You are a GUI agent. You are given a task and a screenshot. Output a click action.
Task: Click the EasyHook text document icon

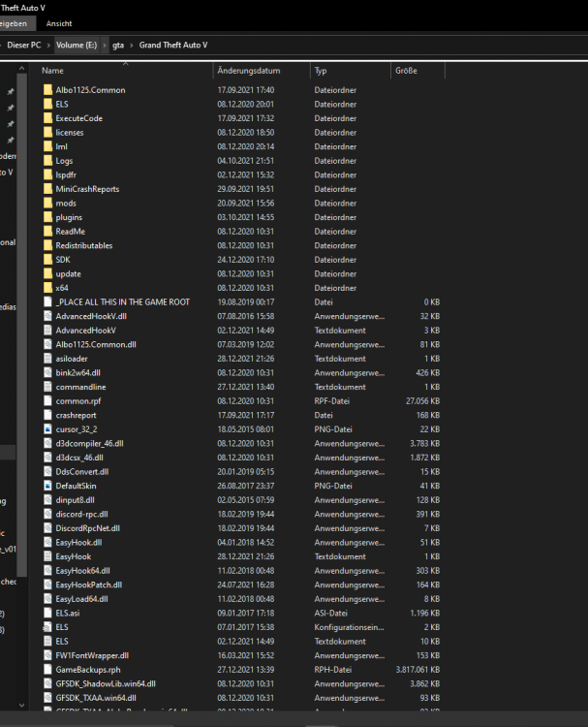click(47, 556)
